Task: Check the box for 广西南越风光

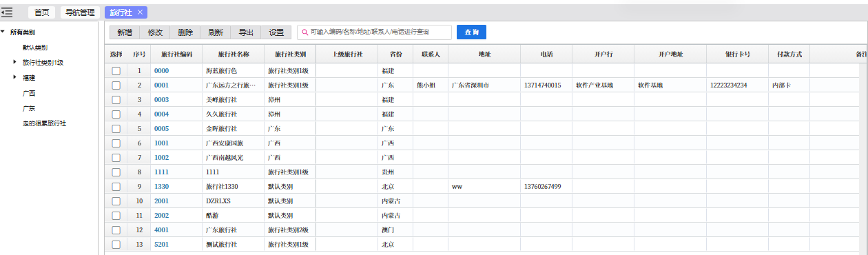Action: (116, 158)
